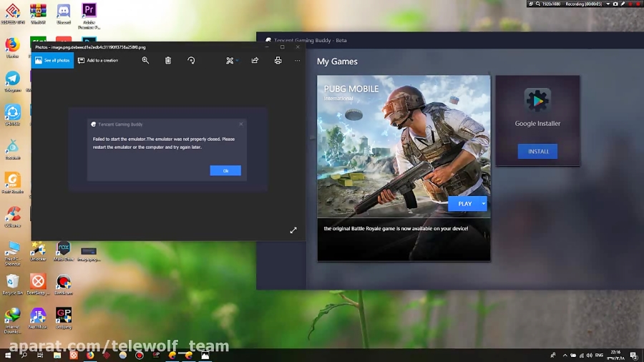Open Firefox desktop shortcut
The image size is (644, 362).
[12, 47]
